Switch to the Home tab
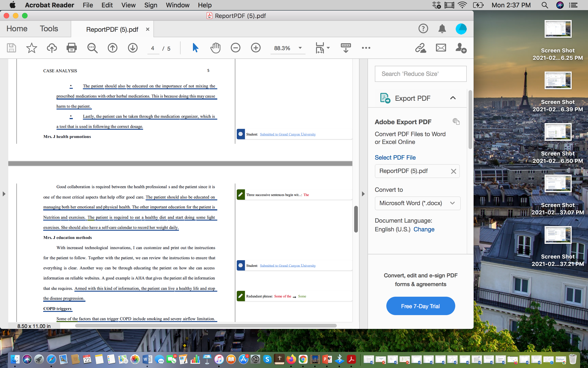Viewport: 588px width, 368px height. tap(17, 29)
